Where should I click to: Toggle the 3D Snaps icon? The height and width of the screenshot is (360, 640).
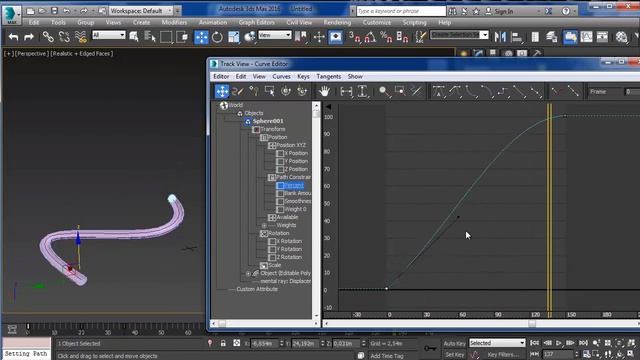tap(354, 37)
